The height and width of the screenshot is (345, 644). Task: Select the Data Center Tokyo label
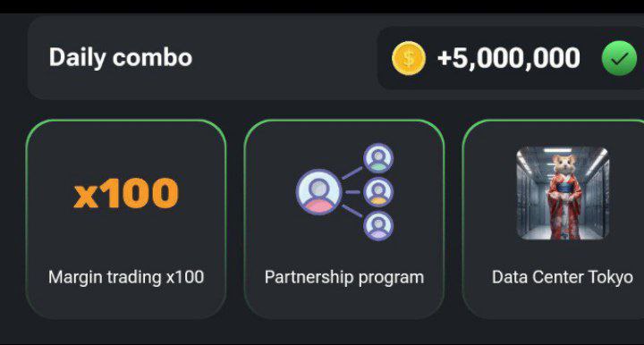(563, 278)
